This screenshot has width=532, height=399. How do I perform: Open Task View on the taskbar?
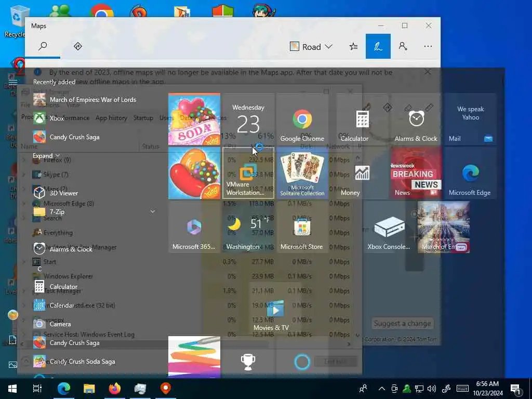(37, 389)
